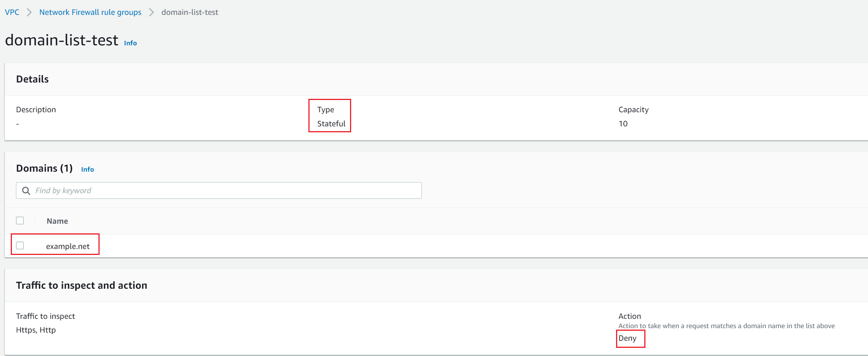Check the select-all domains checkbox
The image size is (868, 356).
[x=20, y=220]
